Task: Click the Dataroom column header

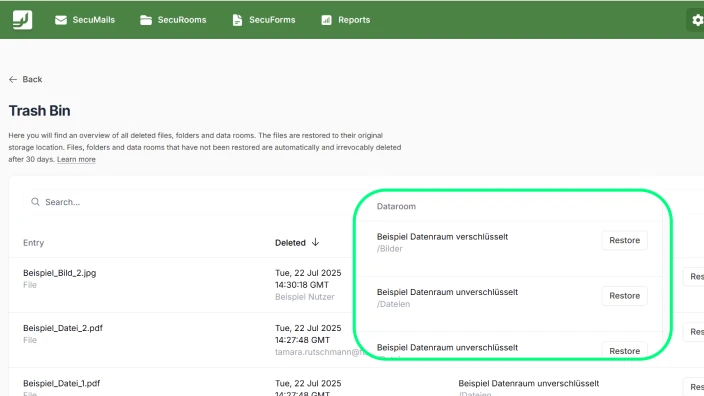Action: (x=396, y=207)
